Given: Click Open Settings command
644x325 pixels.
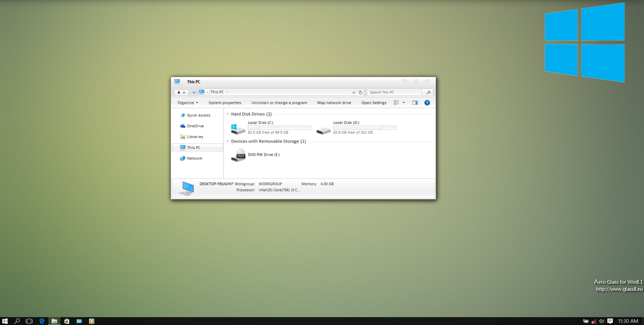Looking at the screenshot, I should click(x=374, y=103).
